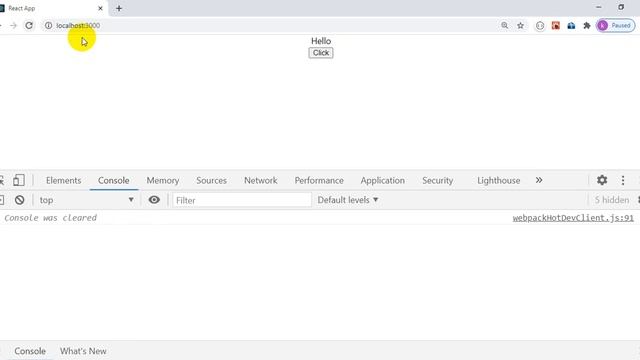
Task: View site information icon
Action: (x=48, y=25)
